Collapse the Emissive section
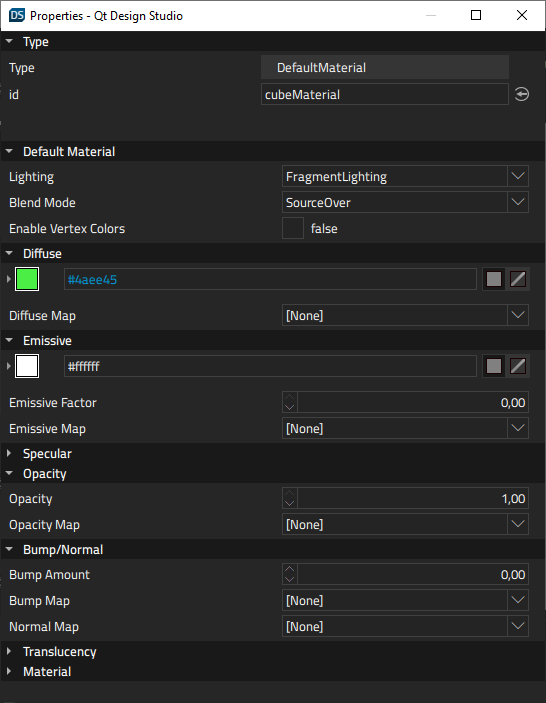This screenshot has height=703, width=546. (x=9, y=340)
